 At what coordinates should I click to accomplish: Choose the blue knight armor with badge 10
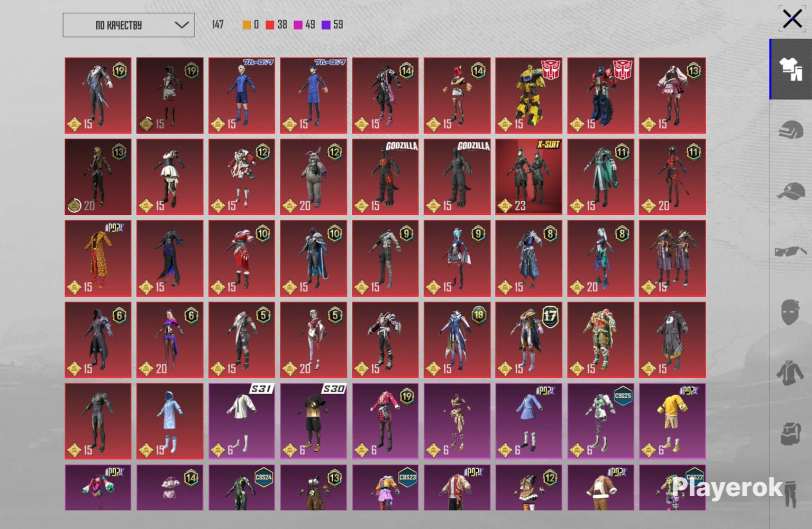coord(313,258)
